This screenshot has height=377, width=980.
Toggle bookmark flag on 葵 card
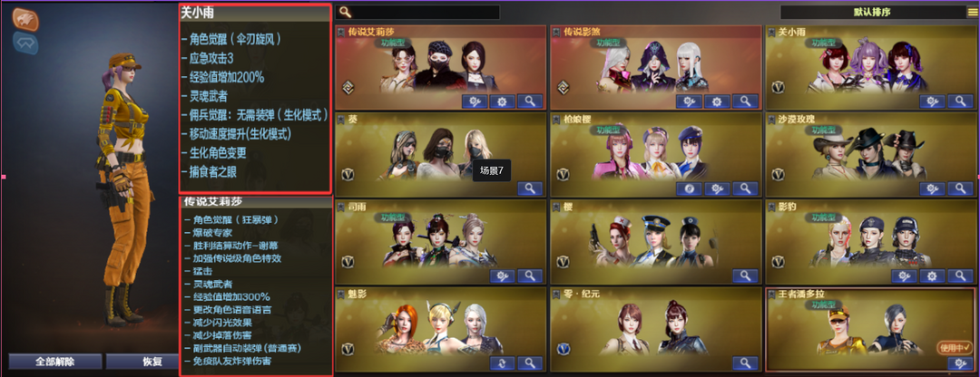pos(340,118)
